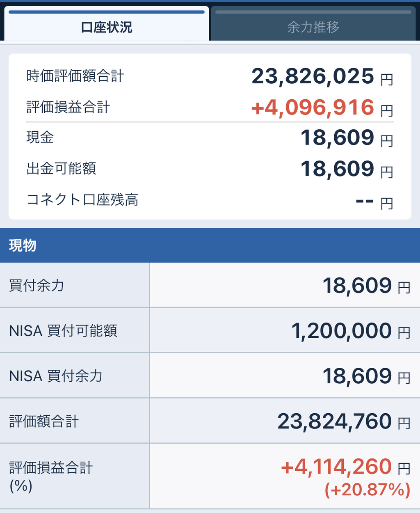Tap the 時価評価額合計 value 23,826,025
The height and width of the screenshot is (513, 420).
[x=313, y=76]
